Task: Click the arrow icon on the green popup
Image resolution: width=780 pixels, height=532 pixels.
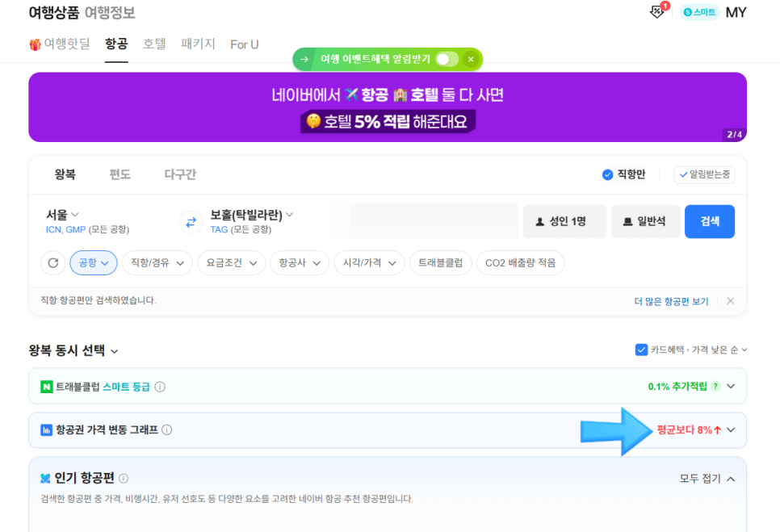Action: (x=304, y=59)
